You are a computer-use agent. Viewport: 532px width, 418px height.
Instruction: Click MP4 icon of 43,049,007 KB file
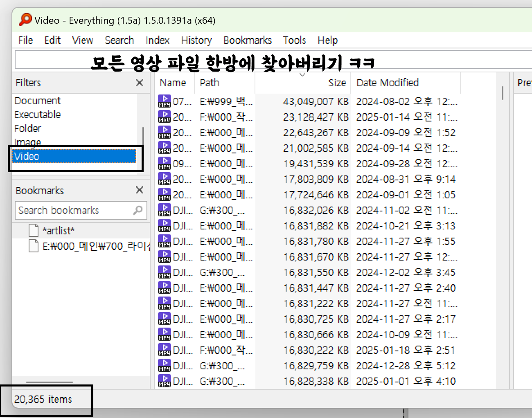pos(165,101)
